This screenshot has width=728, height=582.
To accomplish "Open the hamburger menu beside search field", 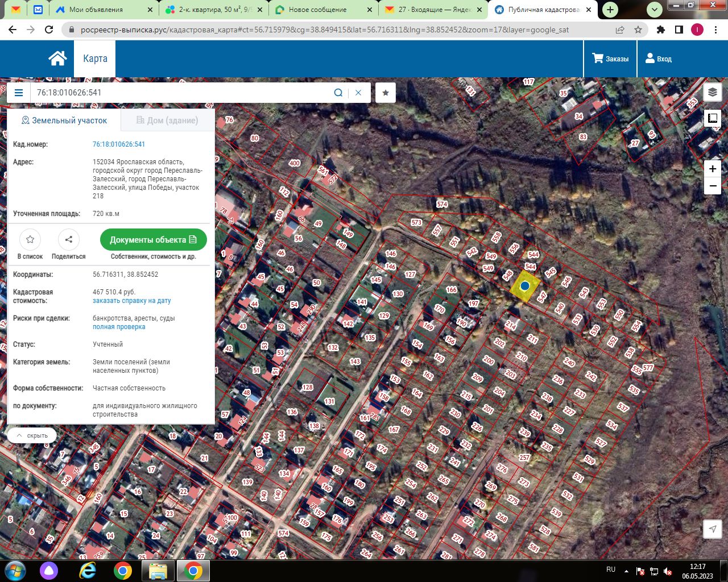I will click(19, 93).
